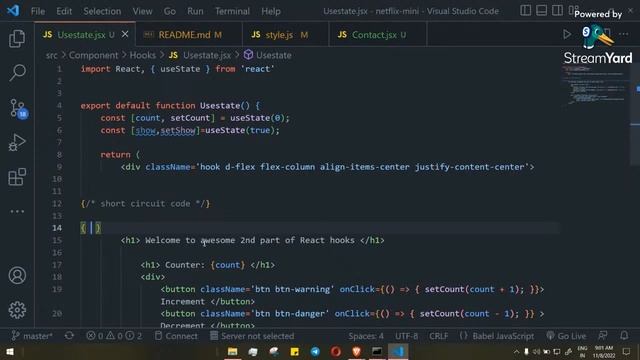Click '{count}' in Counter heading line
Screen dimensions: 640x360
click(228, 265)
